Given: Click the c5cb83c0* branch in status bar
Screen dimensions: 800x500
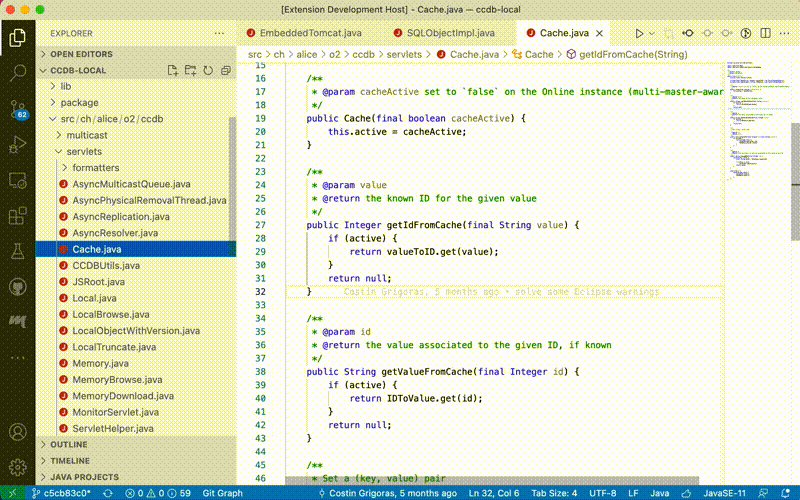Looking at the screenshot, I should click(x=61, y=493).
